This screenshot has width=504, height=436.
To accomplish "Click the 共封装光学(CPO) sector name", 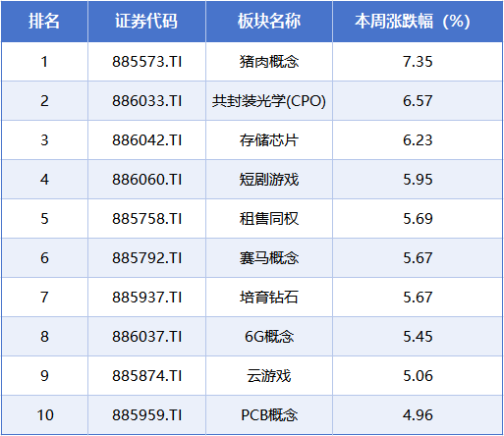I will 269,101.
